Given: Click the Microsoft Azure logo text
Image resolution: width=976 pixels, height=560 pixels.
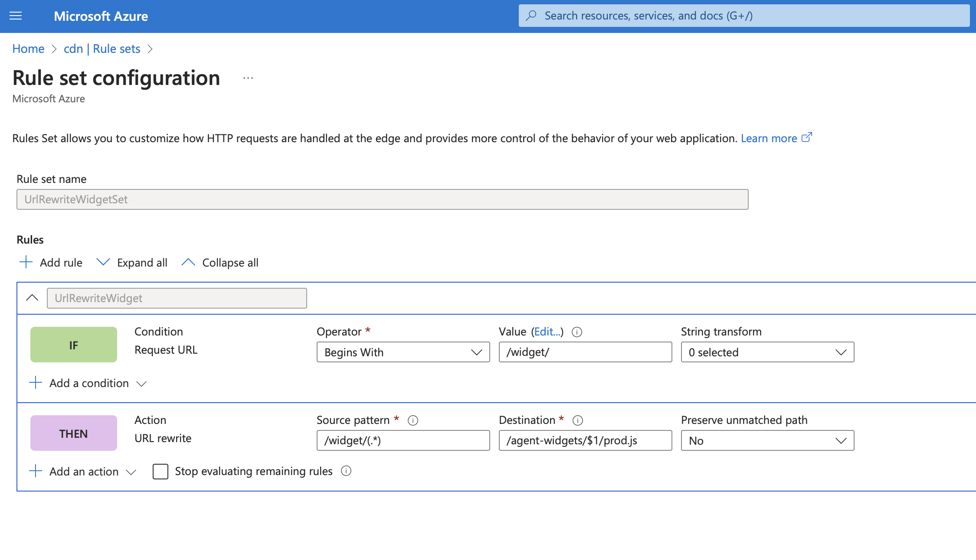Looking at the screenshot, I should click(x=101, y=16).
